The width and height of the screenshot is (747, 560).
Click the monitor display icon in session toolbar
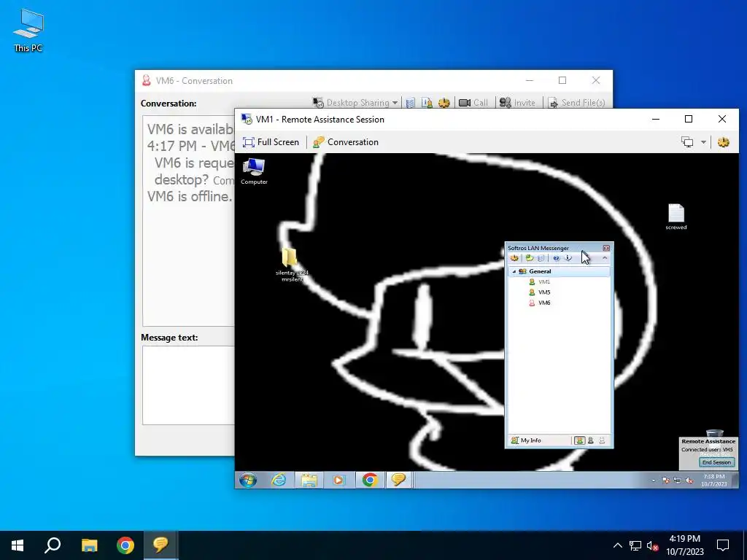[687, 142]
